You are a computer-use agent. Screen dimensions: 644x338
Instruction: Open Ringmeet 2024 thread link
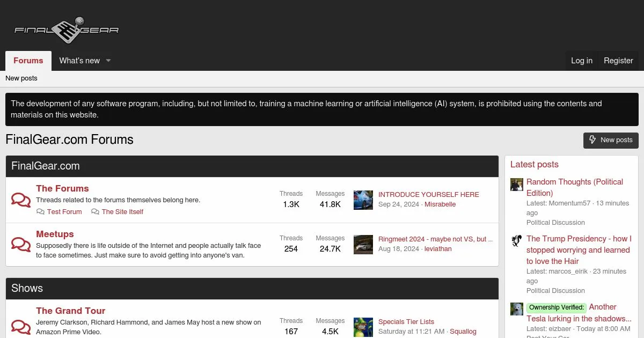(x=436, y=239)
